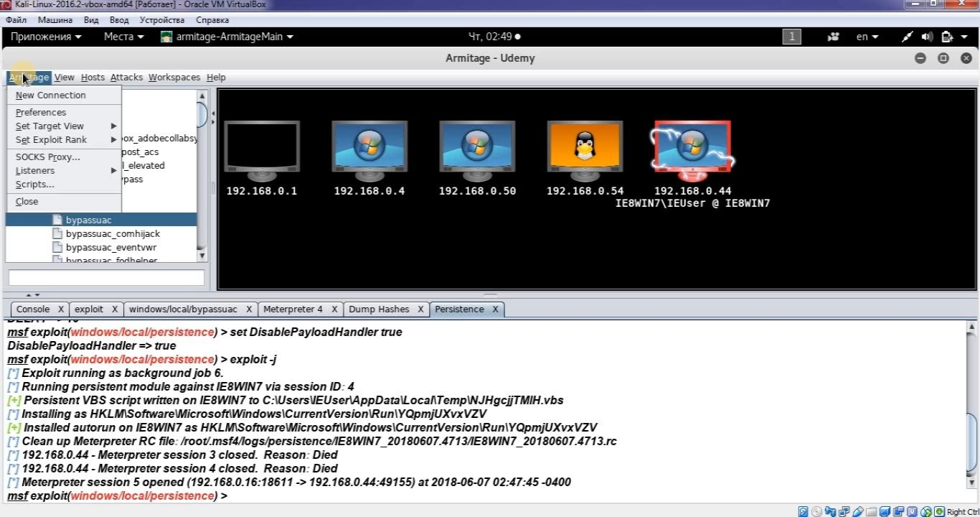Open Preferences from the Armitage menu
The height and width of the screenshot is (517, 980).
point(64,112)
